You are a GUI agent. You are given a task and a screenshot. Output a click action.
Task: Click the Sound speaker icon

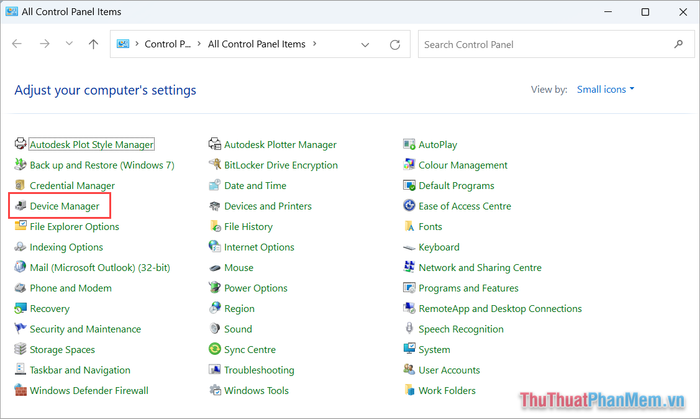pyautogui.click(x=215, y=328)
